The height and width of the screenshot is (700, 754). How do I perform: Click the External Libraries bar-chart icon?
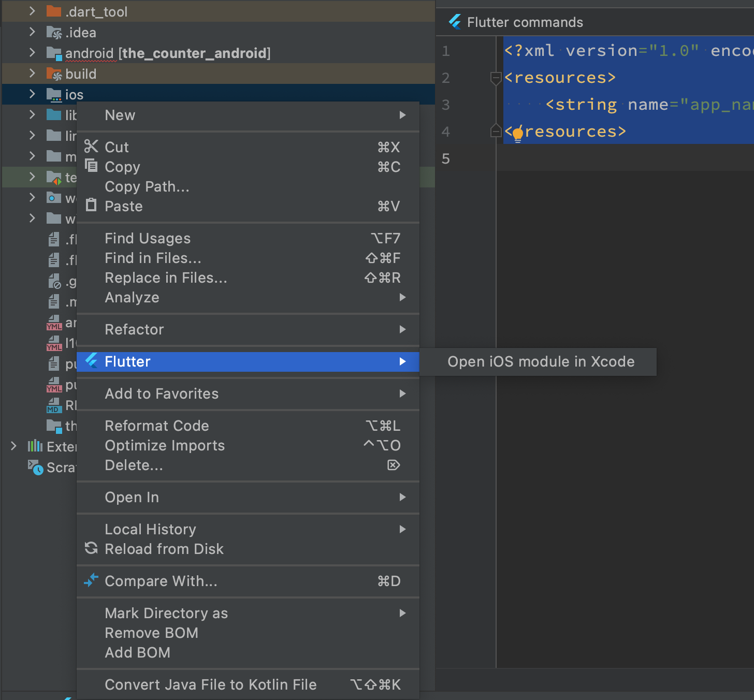[x=34, y=446]
